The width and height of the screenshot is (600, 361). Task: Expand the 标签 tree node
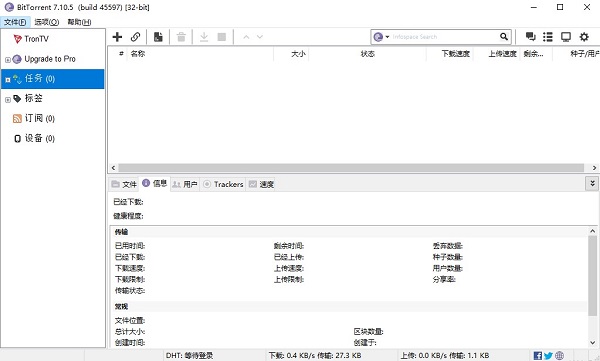(8, 100)
